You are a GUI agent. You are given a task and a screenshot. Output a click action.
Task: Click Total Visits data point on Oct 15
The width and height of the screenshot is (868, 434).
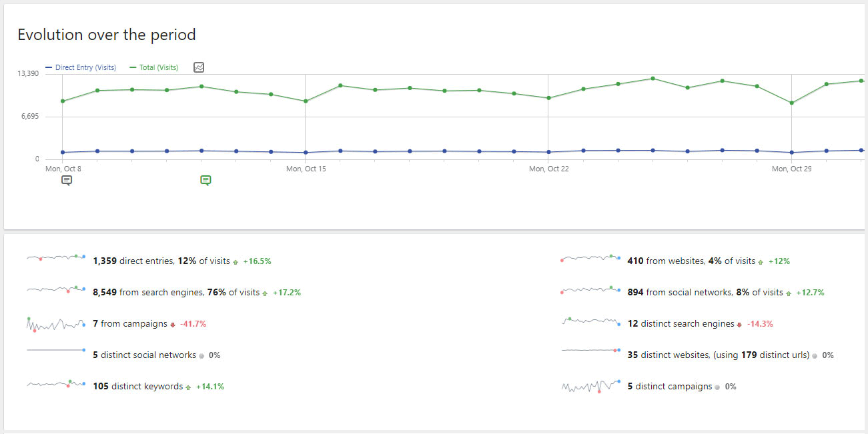[306, 101]
